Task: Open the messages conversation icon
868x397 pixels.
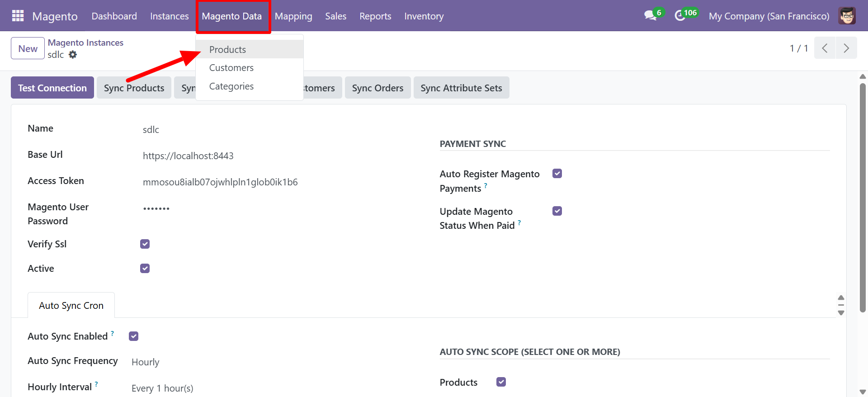Action: 651,16
